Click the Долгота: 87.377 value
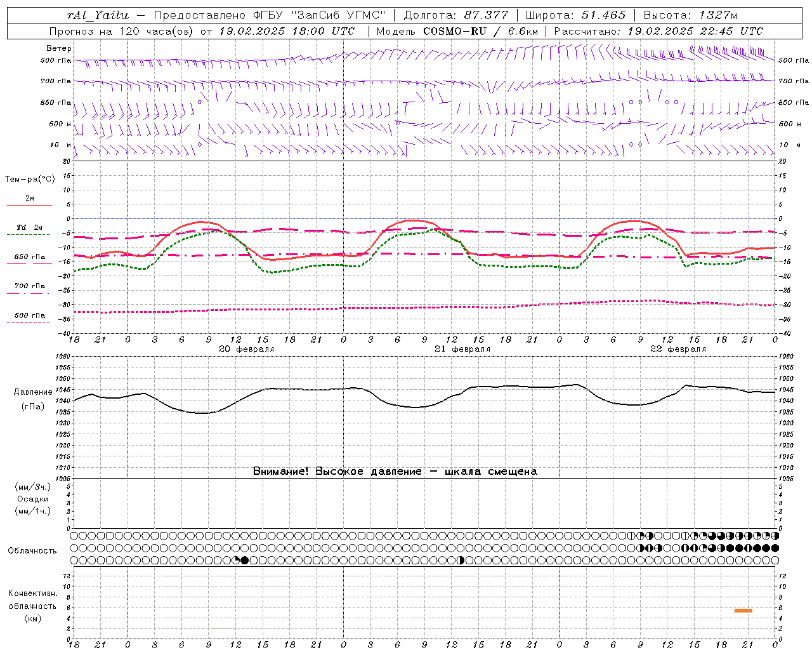This screenshot has width=812, height=650. coord(455,15)
